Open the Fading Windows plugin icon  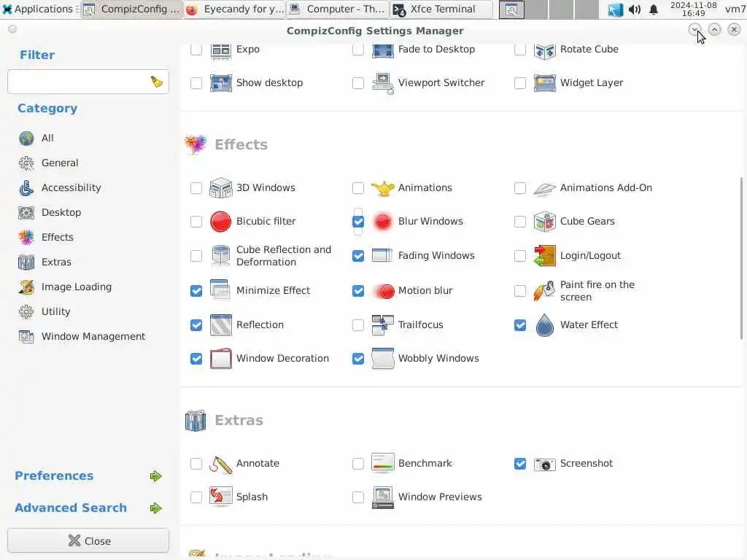pos(382,256)
